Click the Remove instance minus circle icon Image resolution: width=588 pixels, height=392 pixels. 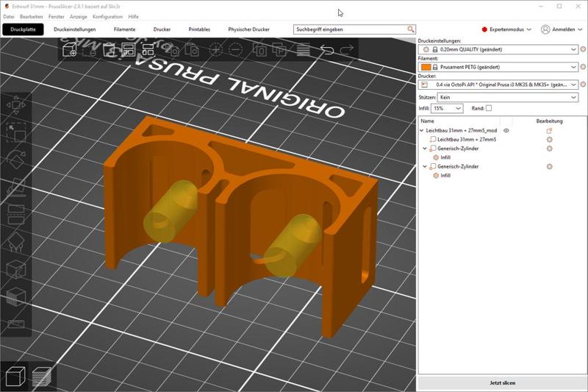[235, 50]
